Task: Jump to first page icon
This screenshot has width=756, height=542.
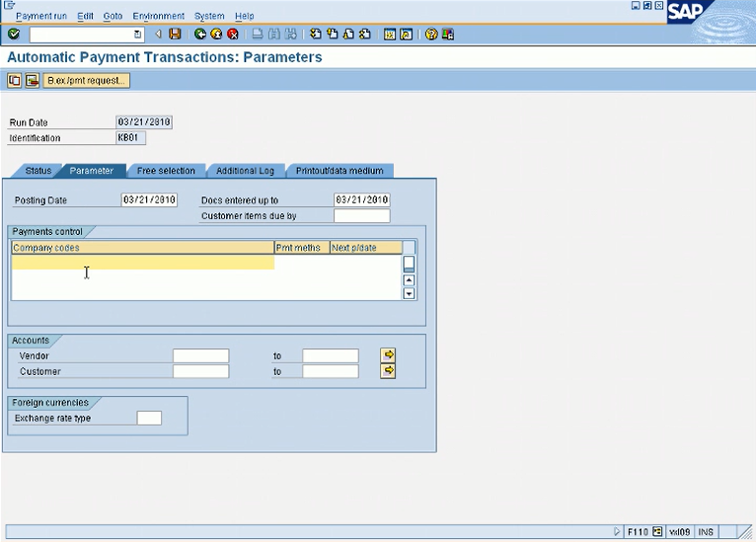Action: 316,35
